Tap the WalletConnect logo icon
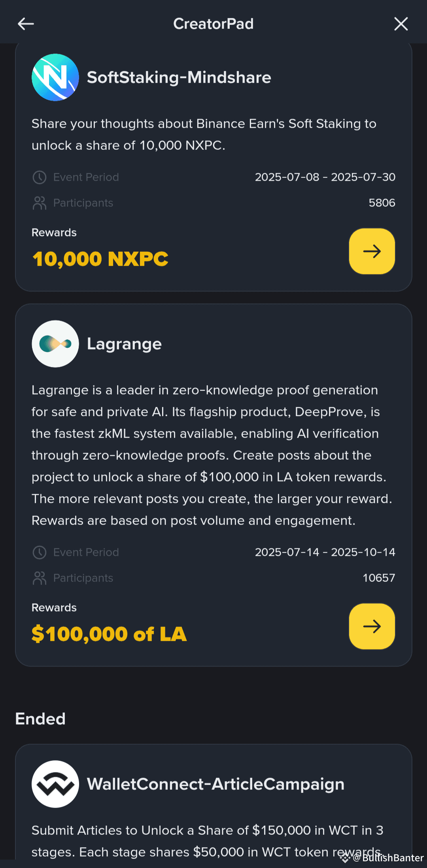Image resolution: width=427 pixels, height=868 pixels. coord(55,784)
